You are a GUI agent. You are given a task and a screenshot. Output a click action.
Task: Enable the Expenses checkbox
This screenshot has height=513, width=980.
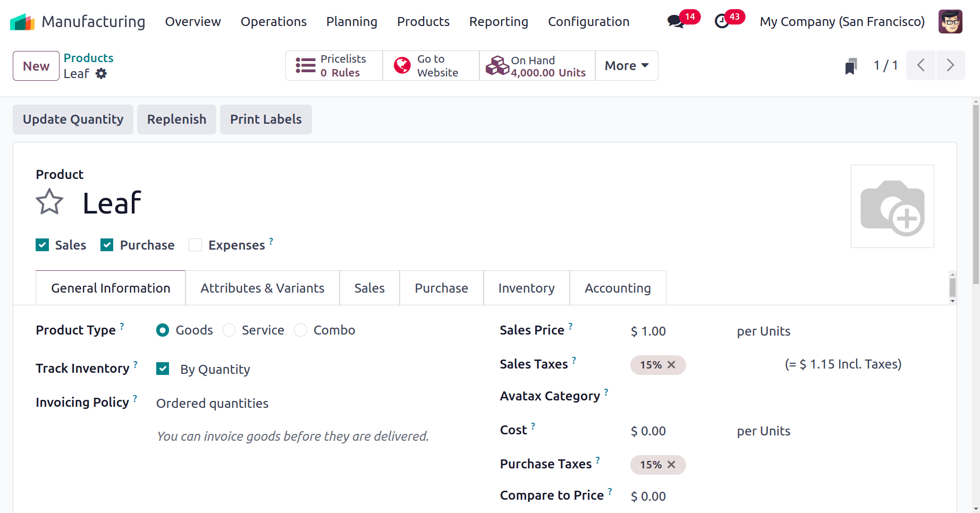coord(195,245)
